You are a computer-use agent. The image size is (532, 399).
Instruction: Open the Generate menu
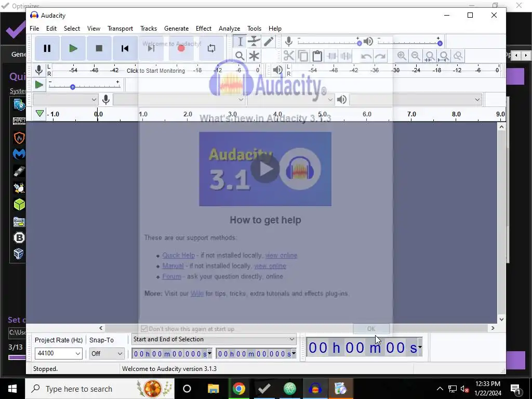(177, 29)
